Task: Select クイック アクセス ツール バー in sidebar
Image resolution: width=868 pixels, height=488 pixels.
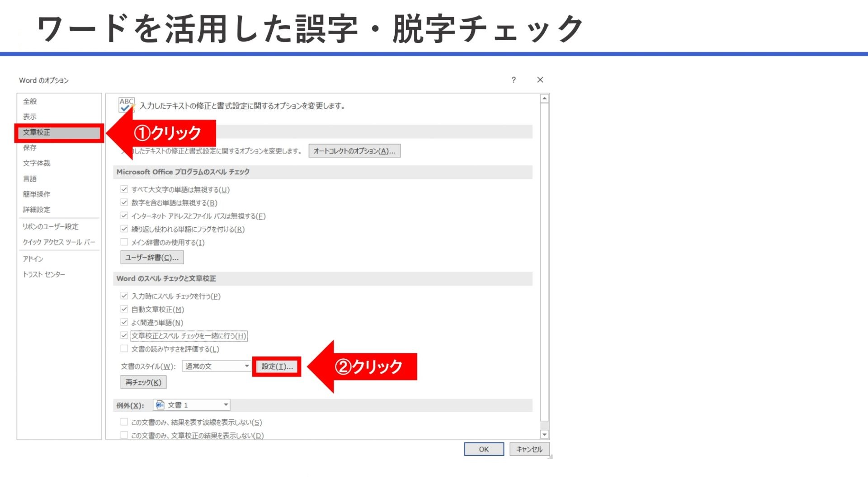Action: tap(59, 242)
